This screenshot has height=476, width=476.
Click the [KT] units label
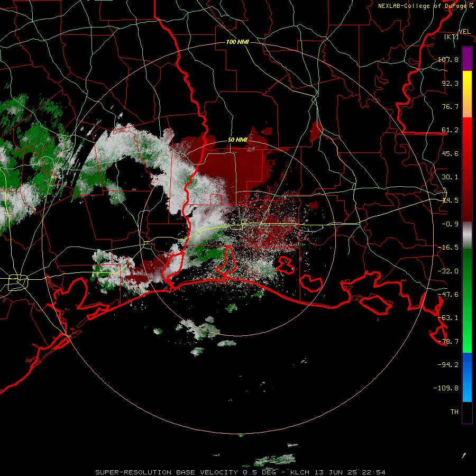[x=452, y=36]
